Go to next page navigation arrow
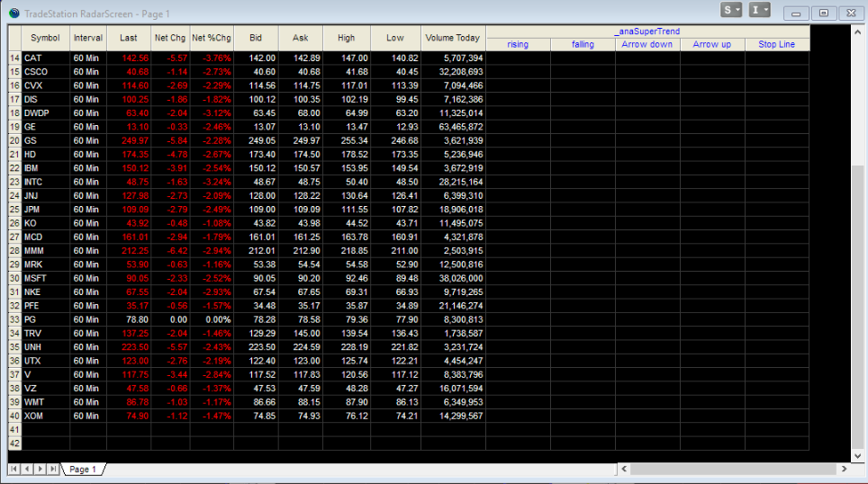Image resolution: width=868 pixels, height=484 pixels. click(x=40, y=469)
